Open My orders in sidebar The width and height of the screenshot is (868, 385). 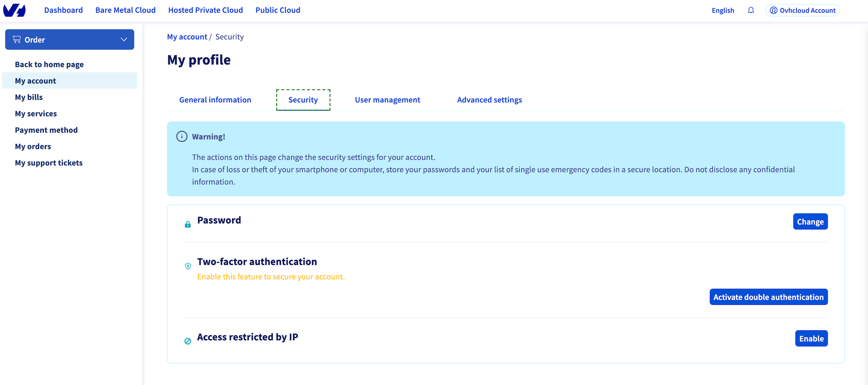33,146
